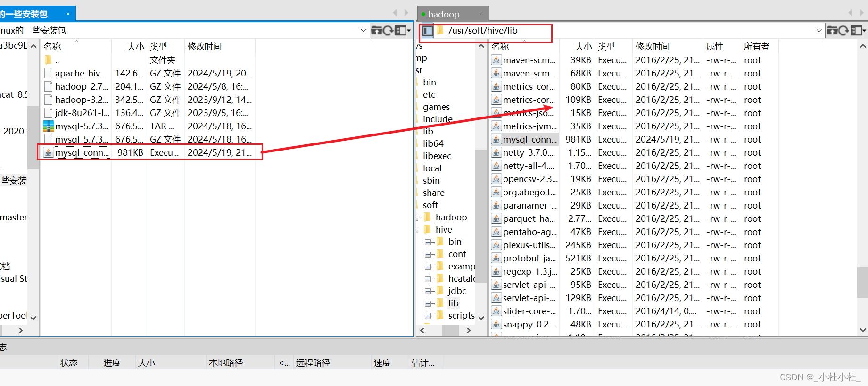
Task: Open the remote pane view layout menu
Action: (x=858, y=31)
